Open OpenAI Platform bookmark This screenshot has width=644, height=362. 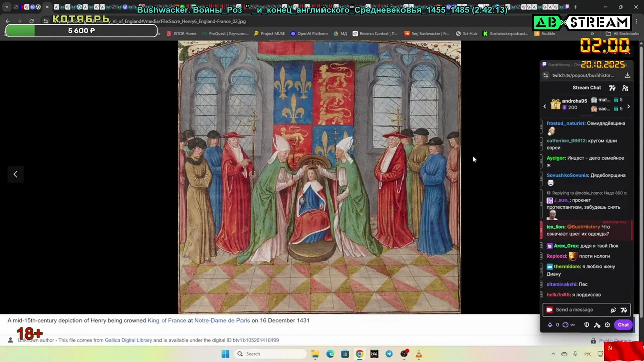point(309,34)
